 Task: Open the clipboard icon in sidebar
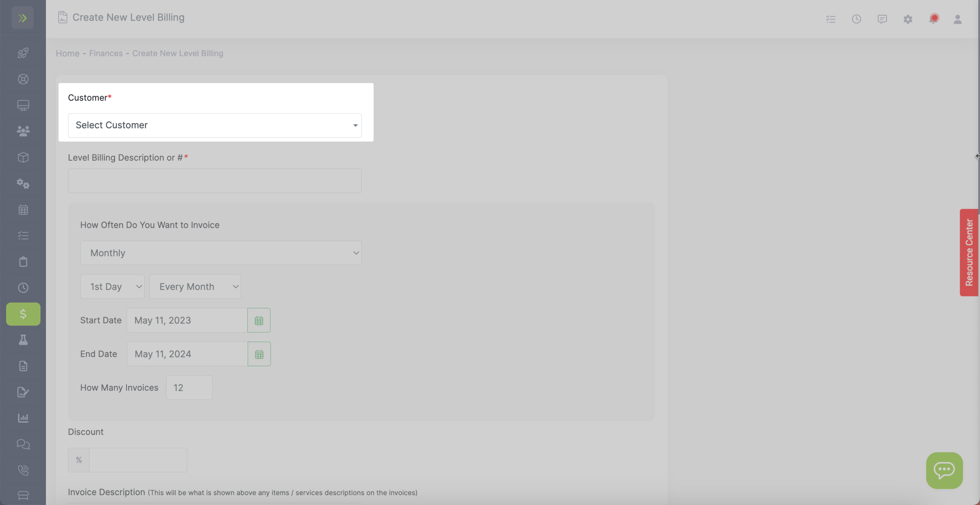point(23,261)
